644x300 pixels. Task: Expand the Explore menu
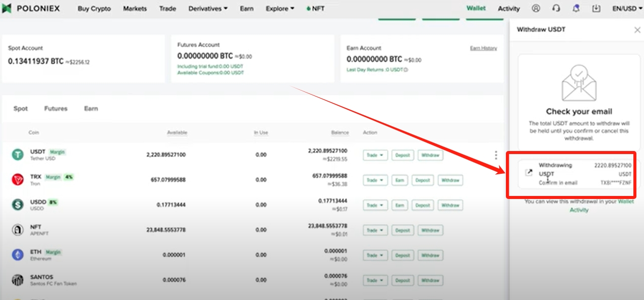pyautogui.click(x=280, y=9)
